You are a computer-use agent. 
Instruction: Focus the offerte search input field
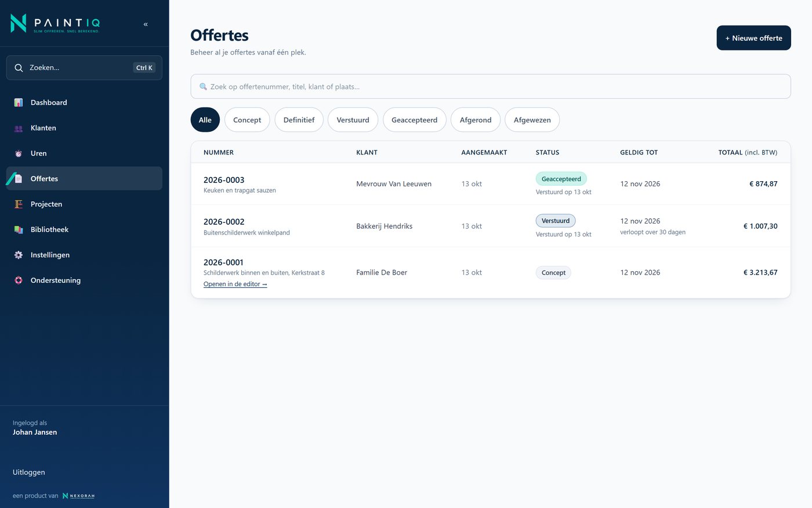click(491, 87)
